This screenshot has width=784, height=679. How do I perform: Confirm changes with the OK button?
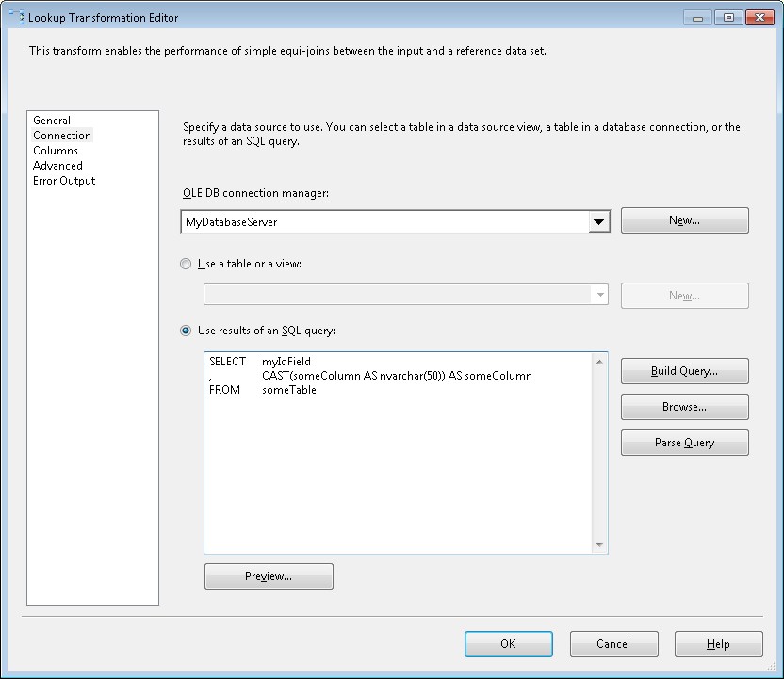click(x=509, y=644)
